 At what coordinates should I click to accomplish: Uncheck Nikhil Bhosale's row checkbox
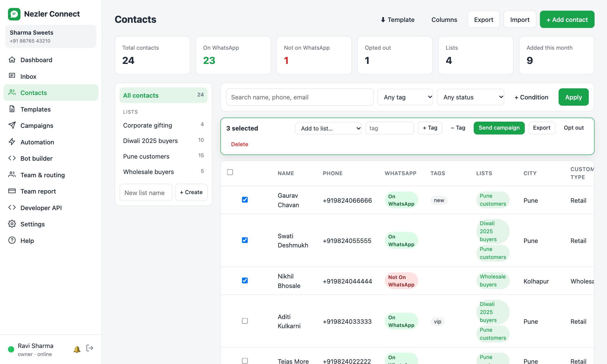pyautogui.click(x=245, y=281)
